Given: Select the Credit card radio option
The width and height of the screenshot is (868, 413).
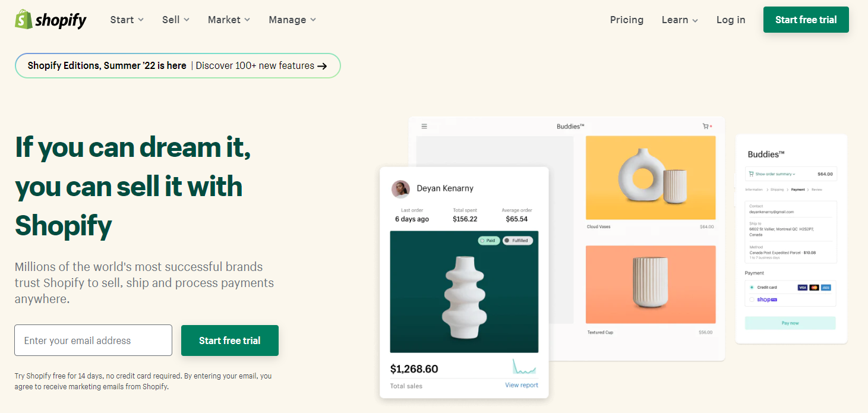Looking at the screenshot, I should [x=752, y=287].
